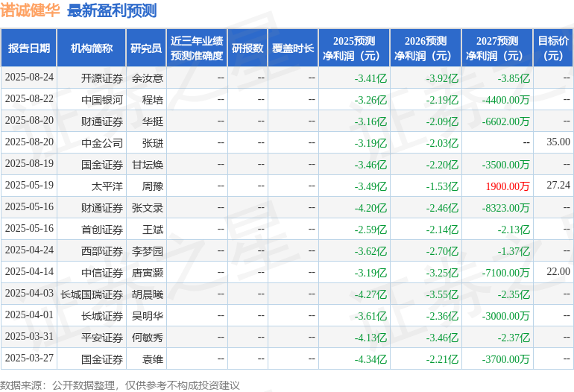Click the date 2025-05-19

click(x=29, y=186)
